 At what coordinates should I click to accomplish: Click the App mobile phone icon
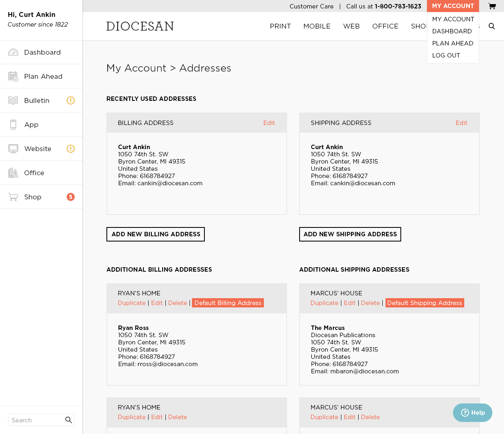point(13,125)
